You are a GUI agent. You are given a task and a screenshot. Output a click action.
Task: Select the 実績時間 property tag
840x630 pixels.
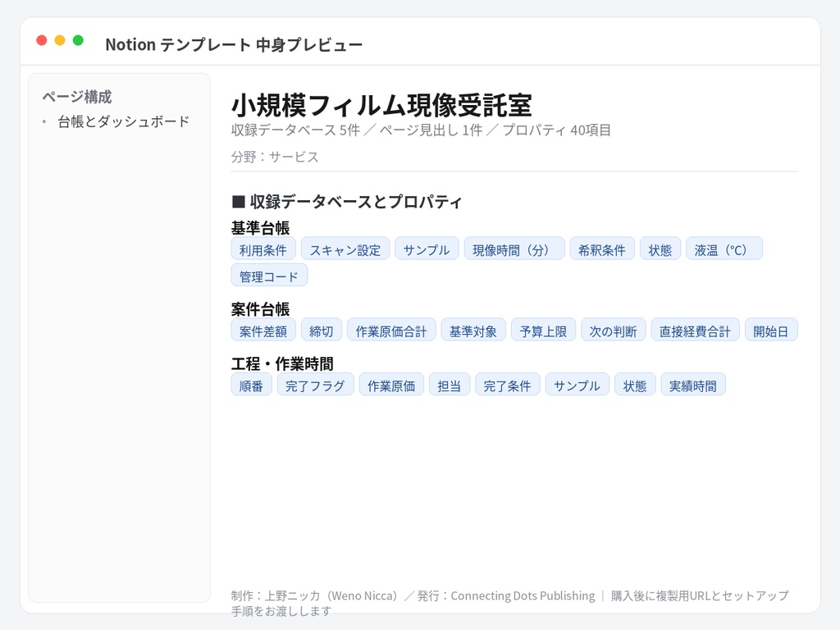pos(693,385)
